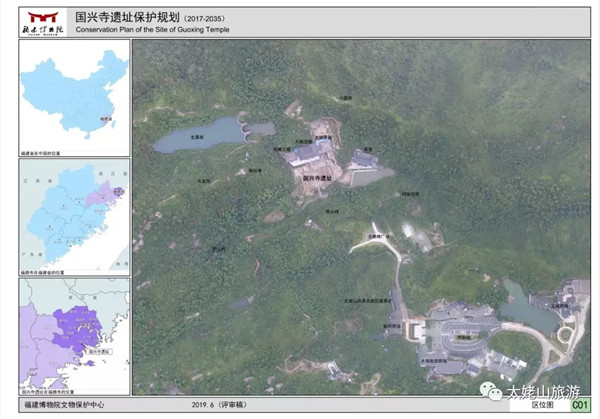Click the oval parking lot by the museum

coord(463,338)
